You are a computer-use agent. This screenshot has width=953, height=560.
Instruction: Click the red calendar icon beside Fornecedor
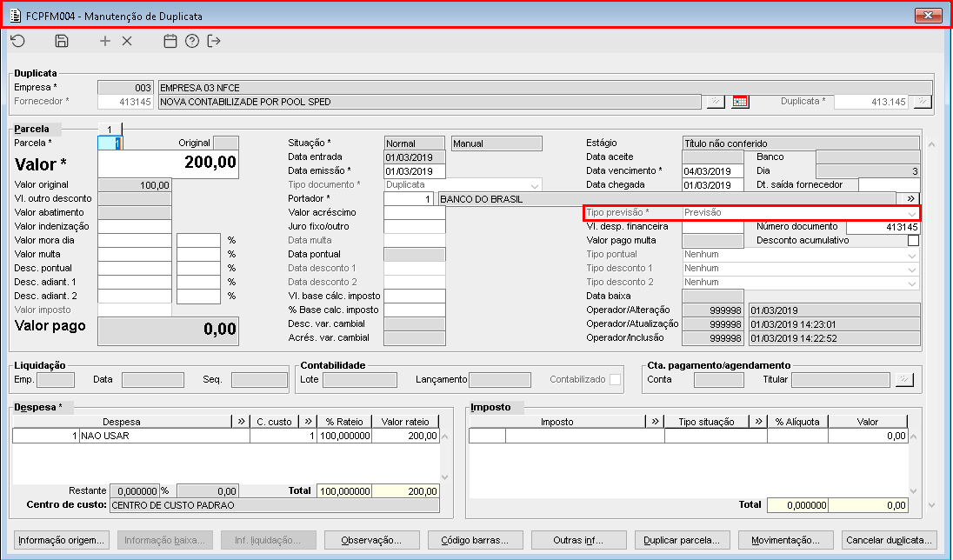click(740, 102)
